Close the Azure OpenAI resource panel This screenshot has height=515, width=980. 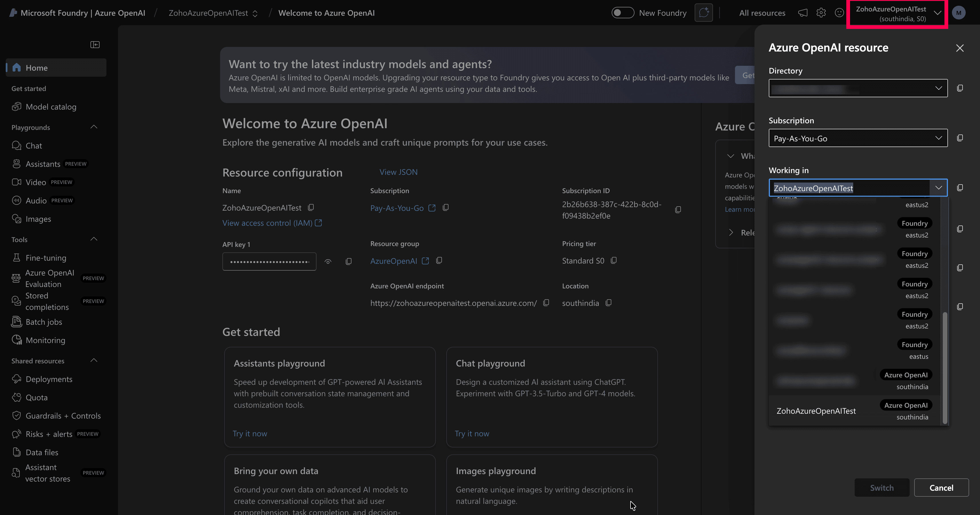(959, 48)
